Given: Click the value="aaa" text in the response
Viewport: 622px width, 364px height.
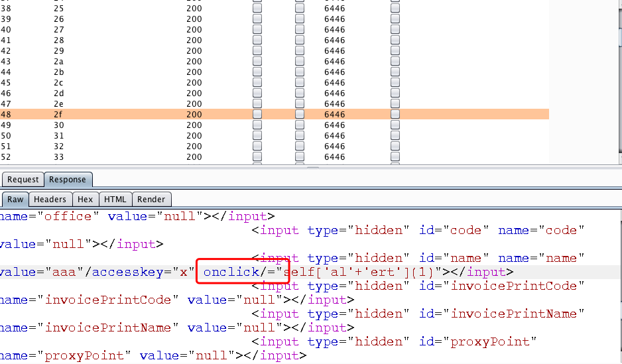Looking at the screenshot, I should coord(41,272).
